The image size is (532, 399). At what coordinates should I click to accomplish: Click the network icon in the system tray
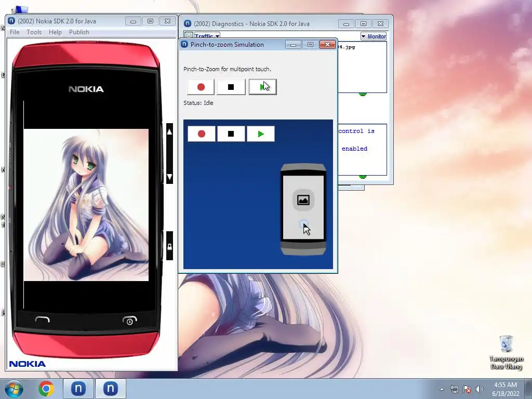pos(454,389)
